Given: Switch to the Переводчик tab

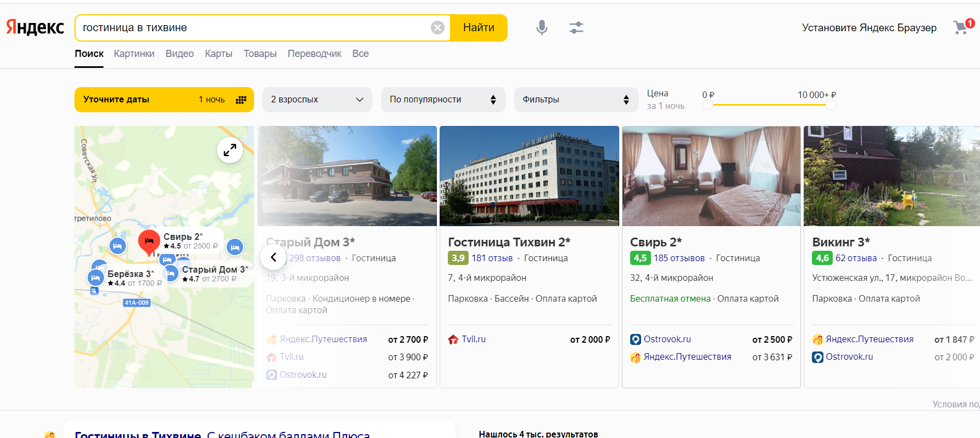Looking at the screenshot, I should pos(314,54).
